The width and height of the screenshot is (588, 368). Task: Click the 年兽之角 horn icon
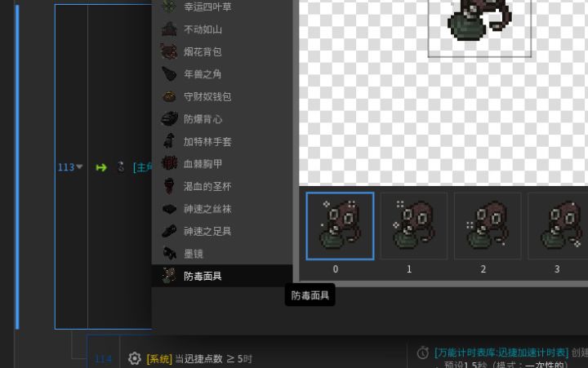169,74
